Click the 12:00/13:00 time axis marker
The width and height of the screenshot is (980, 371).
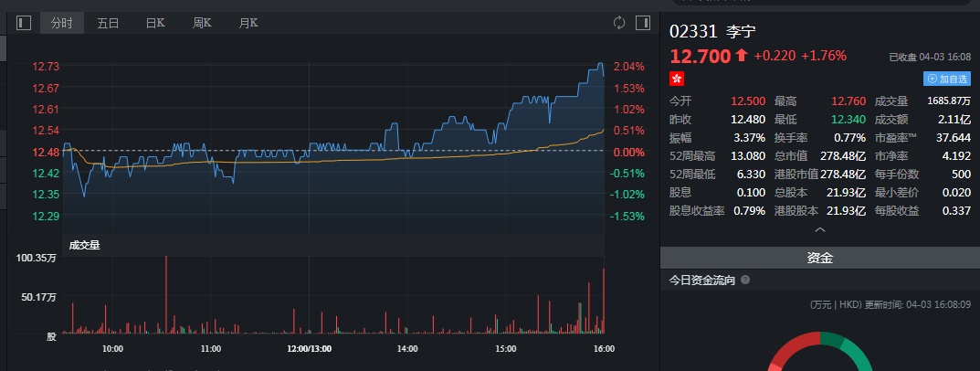point(309,348)
